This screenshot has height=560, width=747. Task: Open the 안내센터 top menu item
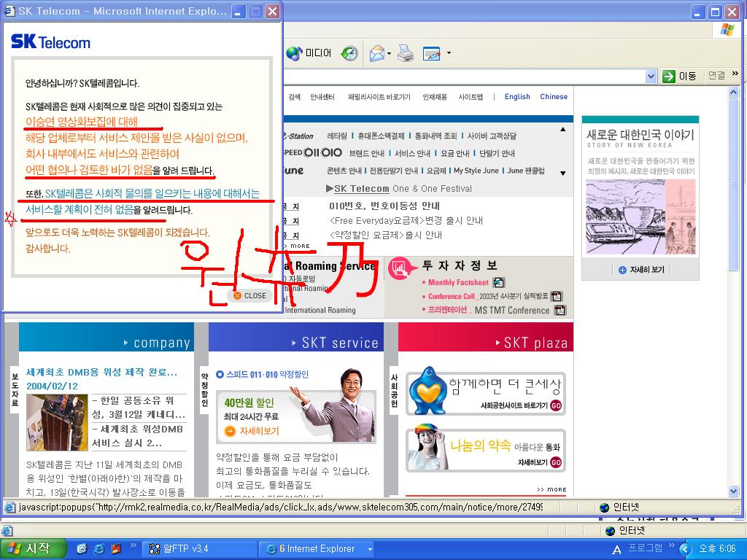[x=322, y=97]
